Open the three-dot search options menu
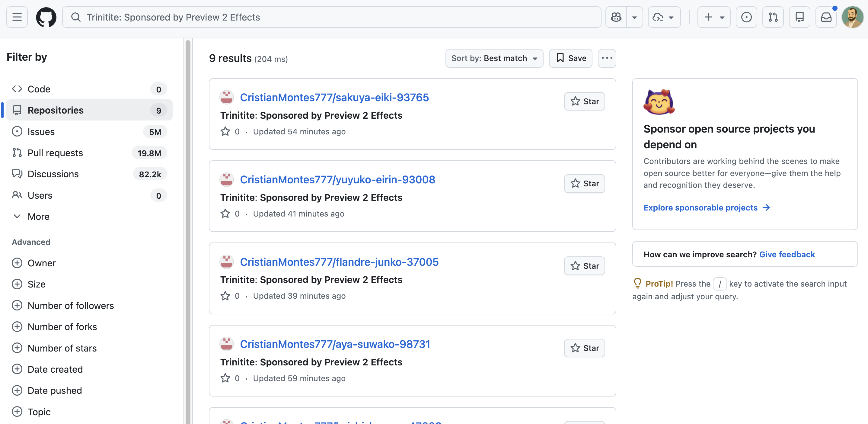 607,58
